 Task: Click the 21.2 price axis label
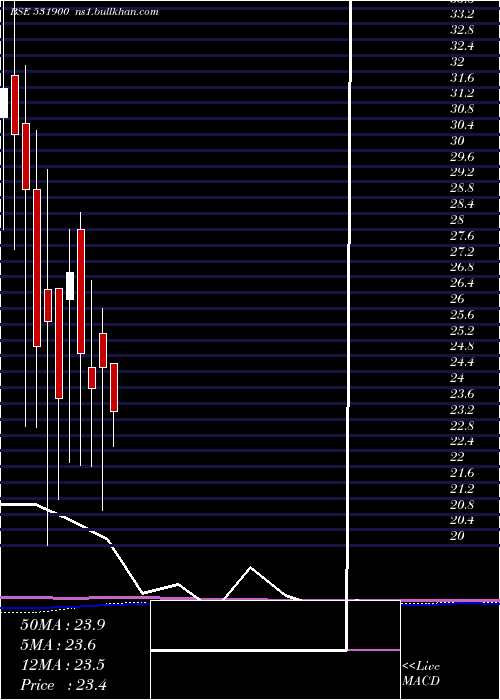click(x=462, y=488)
